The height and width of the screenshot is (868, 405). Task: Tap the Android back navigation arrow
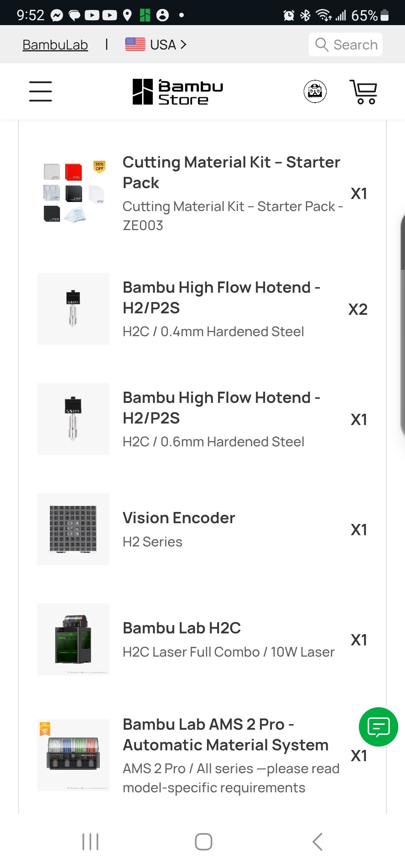click(x=317, y=842)
